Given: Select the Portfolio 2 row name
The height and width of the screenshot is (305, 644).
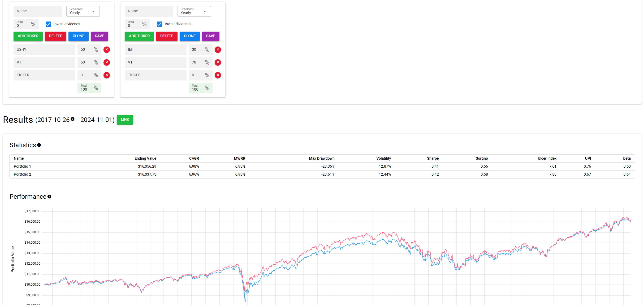Looking at the screenshot, I should click(x=22, y=175).
